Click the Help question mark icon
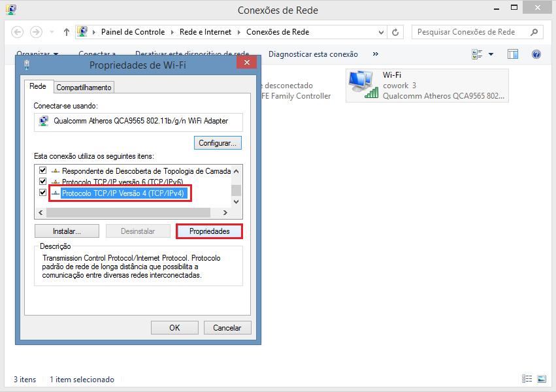The width and height of the screenshot is (556, 392). [x=536, y=54]
